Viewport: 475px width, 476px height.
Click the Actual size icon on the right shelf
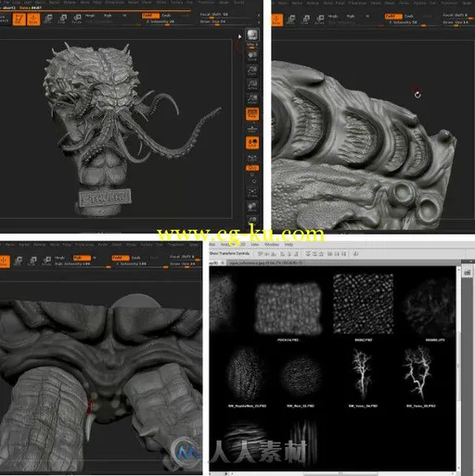(x=252, y=84)
